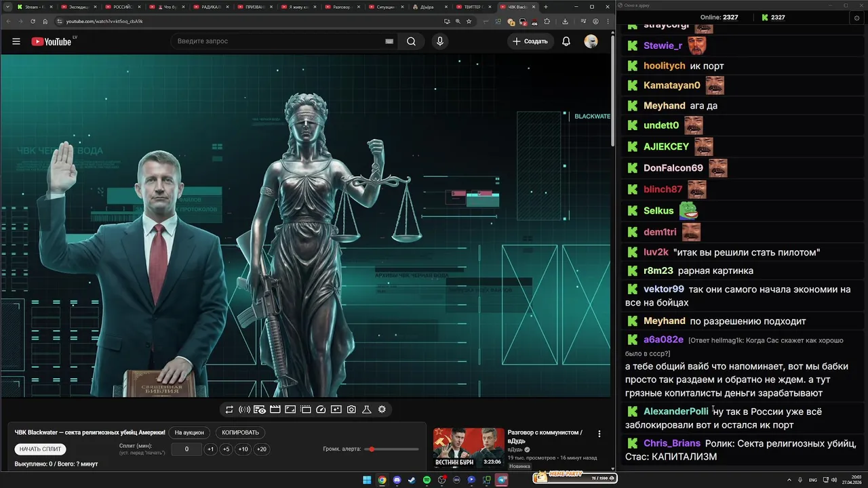Open the three-dot menu for the вДудь video
Screen dimensions: 868x488
click(x=599, y=434)
